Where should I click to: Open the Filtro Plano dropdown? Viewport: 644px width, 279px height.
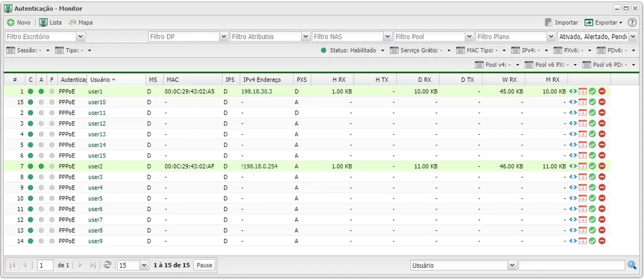pyautogui.click(x=551, y=36)
